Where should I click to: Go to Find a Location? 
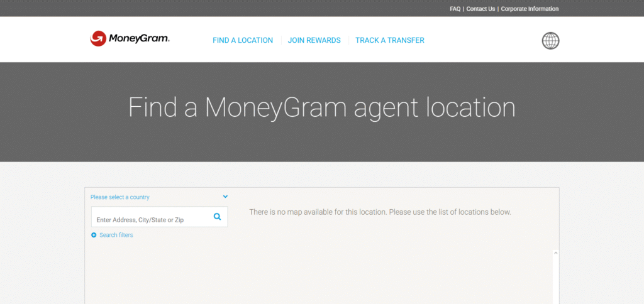(243, 40)
